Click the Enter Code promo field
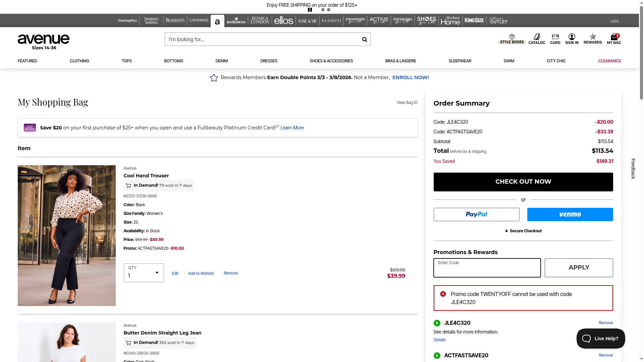 487,268
